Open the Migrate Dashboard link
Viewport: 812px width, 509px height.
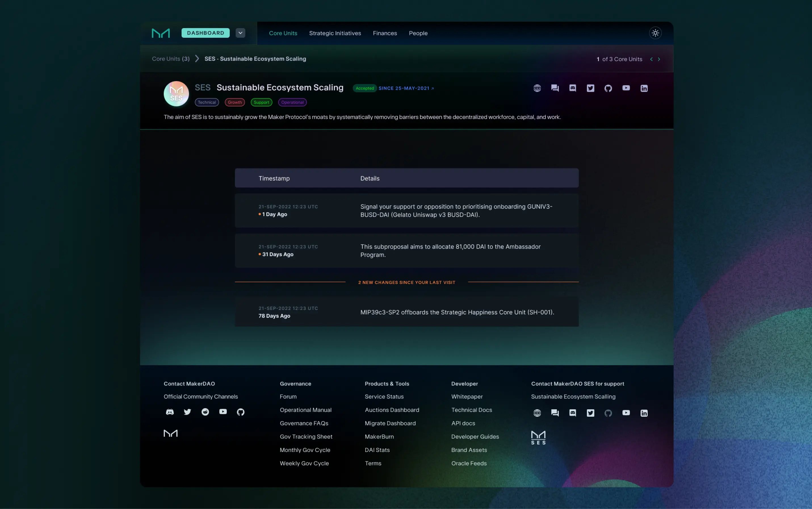click(x=390, y=423)
